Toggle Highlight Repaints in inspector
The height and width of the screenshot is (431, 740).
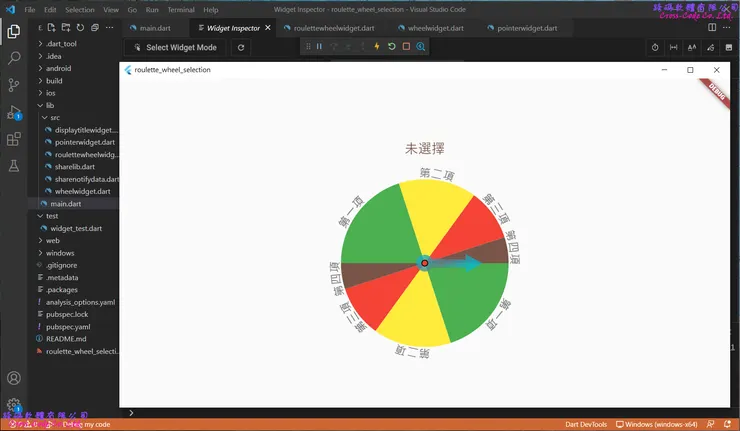pos(710,47)
